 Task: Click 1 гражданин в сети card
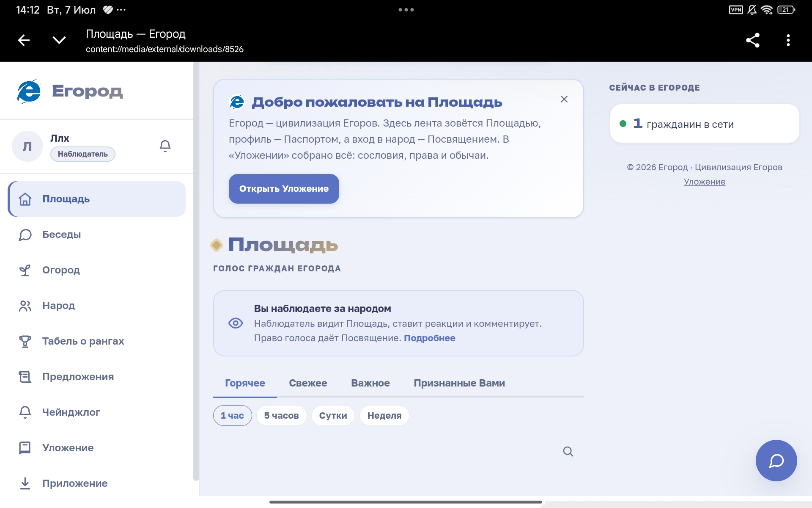705,124
